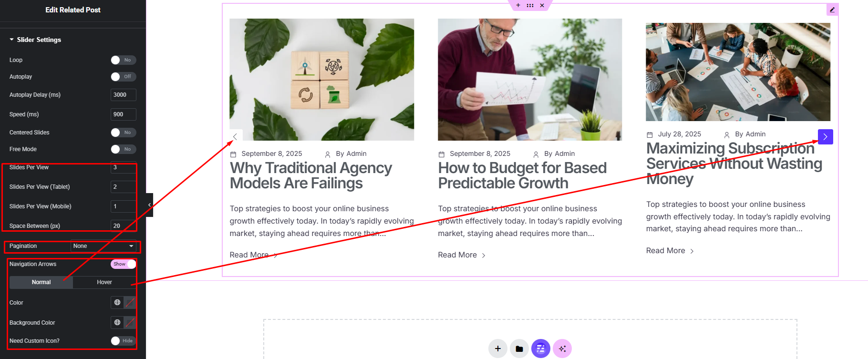This screenshot has width=868, height=359.
Task: Enable the Loop toggle
Action: [x=124, y=60]
